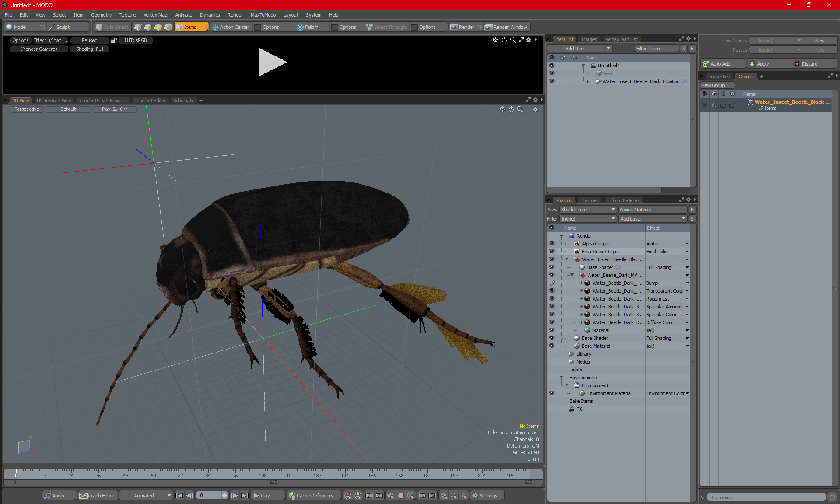Click the Assign Material button
The image size is (840, 504).
[652, 210]
